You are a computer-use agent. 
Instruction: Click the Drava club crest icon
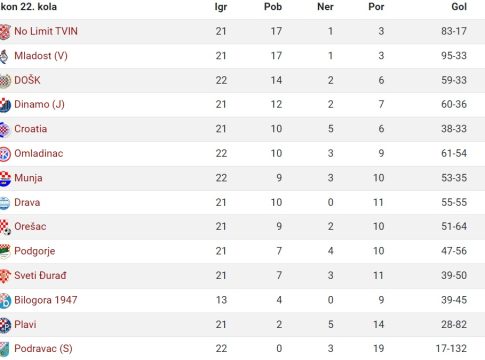point(5,203)
